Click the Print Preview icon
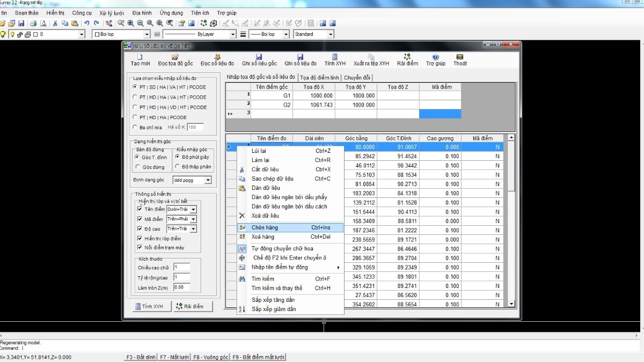The height and width of the screenshot is (362, 644). (43, 23)
